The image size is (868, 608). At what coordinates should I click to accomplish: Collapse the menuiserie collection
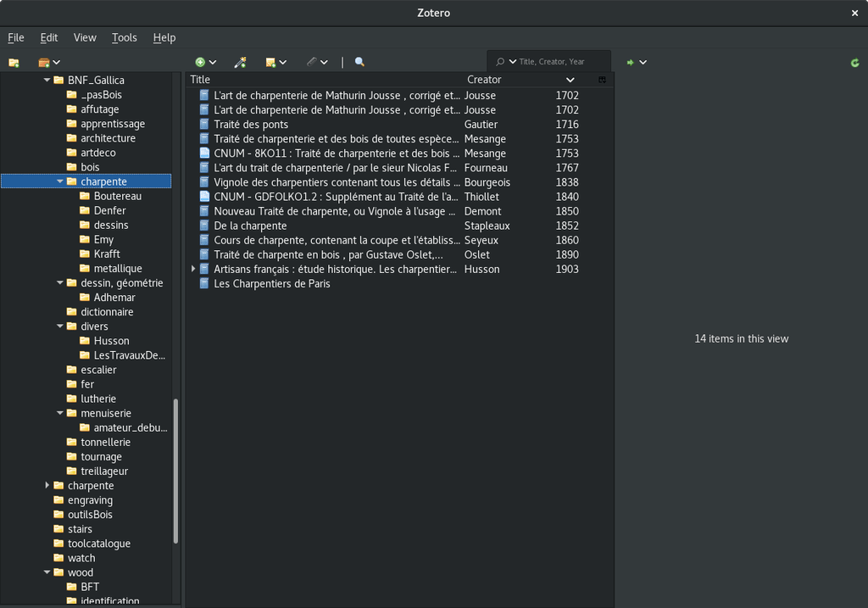(60, 413)
